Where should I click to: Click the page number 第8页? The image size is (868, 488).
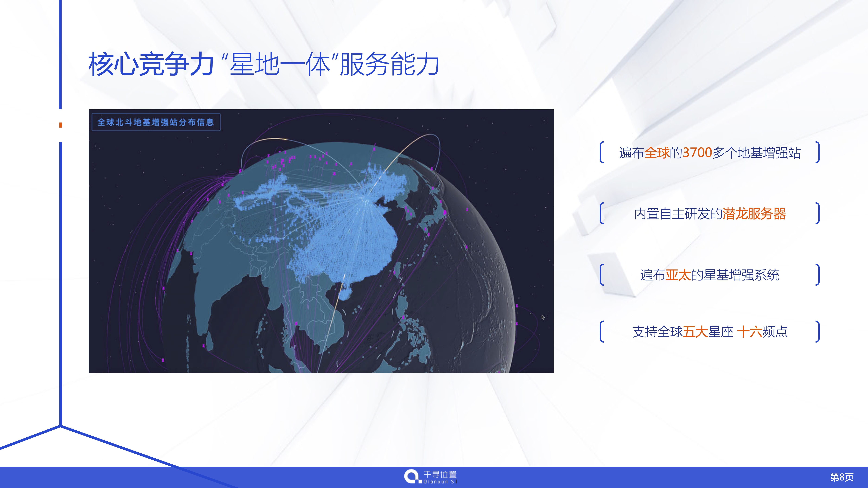click(842, 477)
